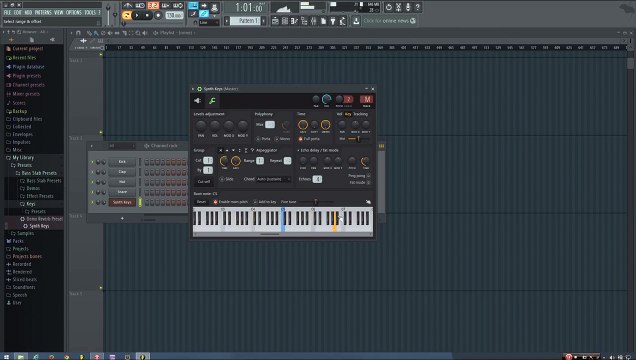Expand the Impulses folder
636x360 pixels.
[x=21, y=142]
